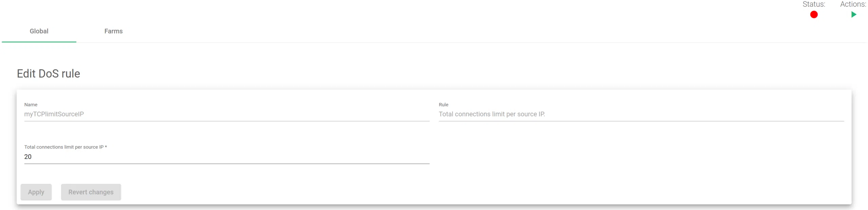Switch to the Global tab
Image resolution: width=868 pixels, height=210 pixels.
(x=39, y=31)
